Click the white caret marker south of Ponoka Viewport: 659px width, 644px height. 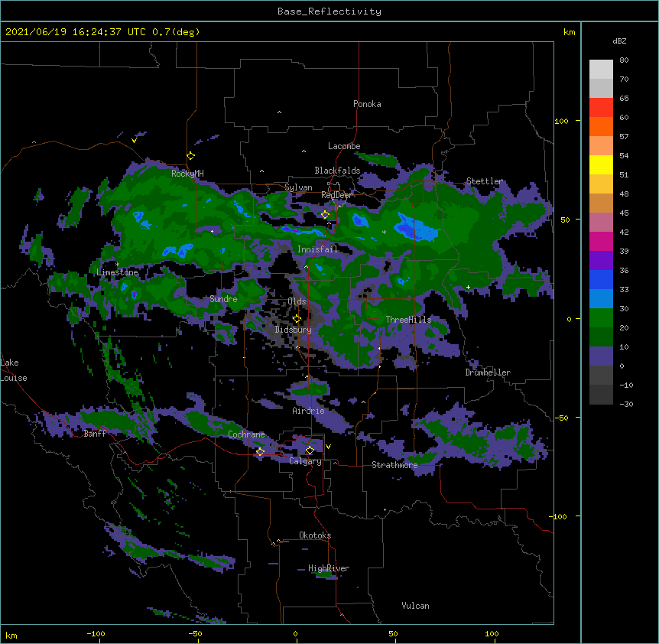(x=280, y=112)
